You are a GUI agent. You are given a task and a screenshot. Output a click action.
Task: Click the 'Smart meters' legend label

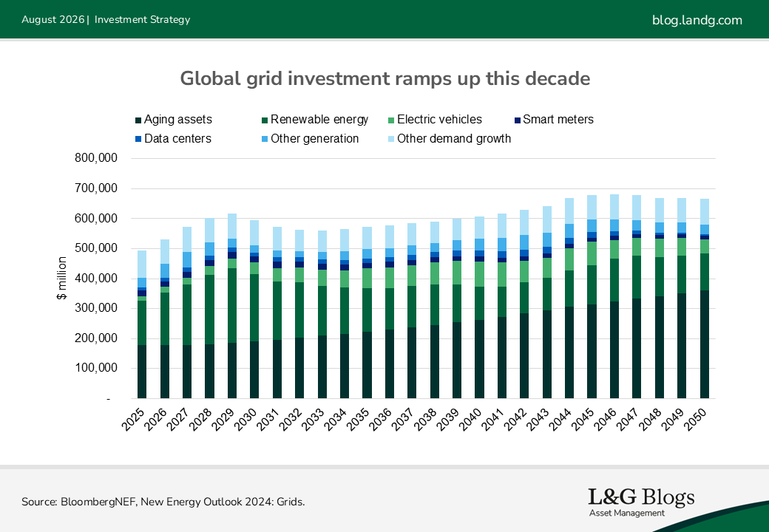click(x=558, y=120)
